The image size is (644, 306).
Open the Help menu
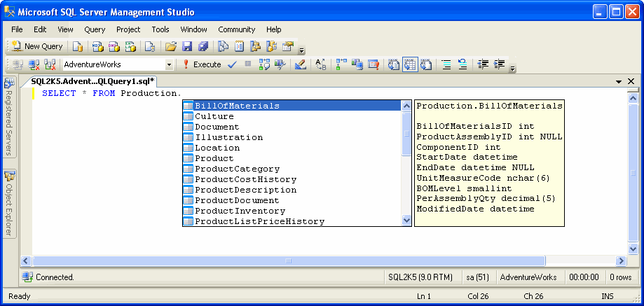273,29
